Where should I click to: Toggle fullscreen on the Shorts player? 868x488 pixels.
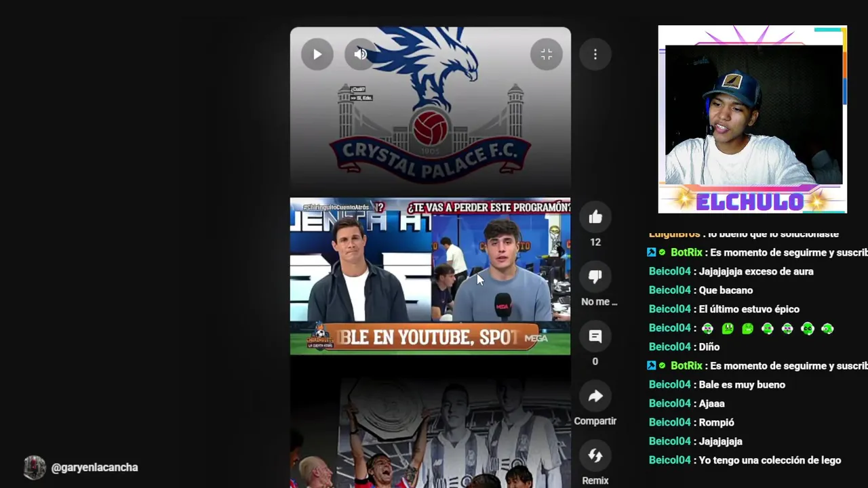point(546,55)
